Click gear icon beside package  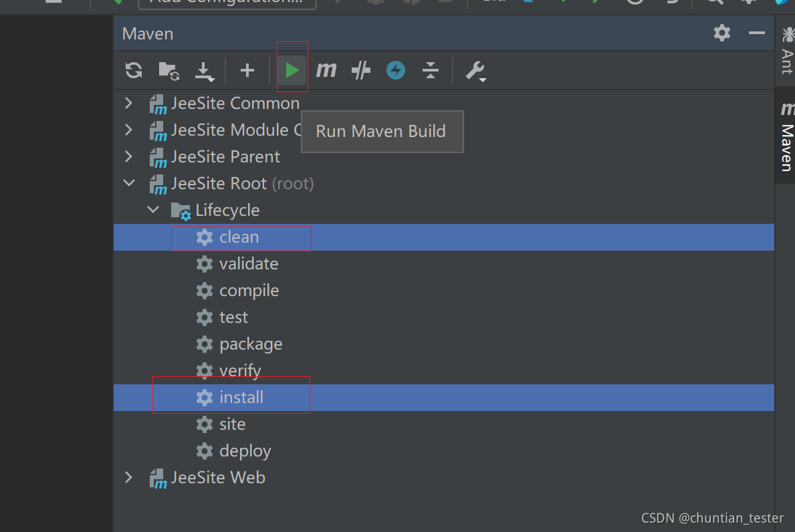205,345
